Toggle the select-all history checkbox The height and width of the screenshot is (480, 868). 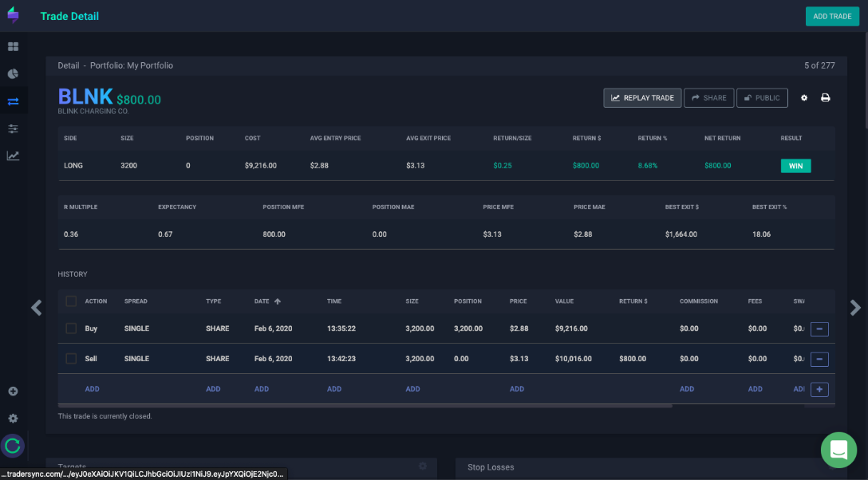point(71,301)
